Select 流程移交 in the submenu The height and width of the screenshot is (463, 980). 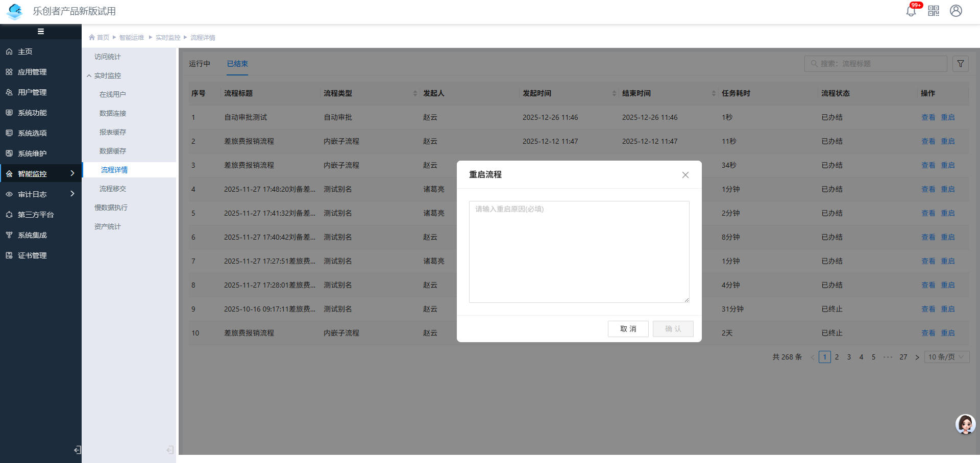point(113,189)
